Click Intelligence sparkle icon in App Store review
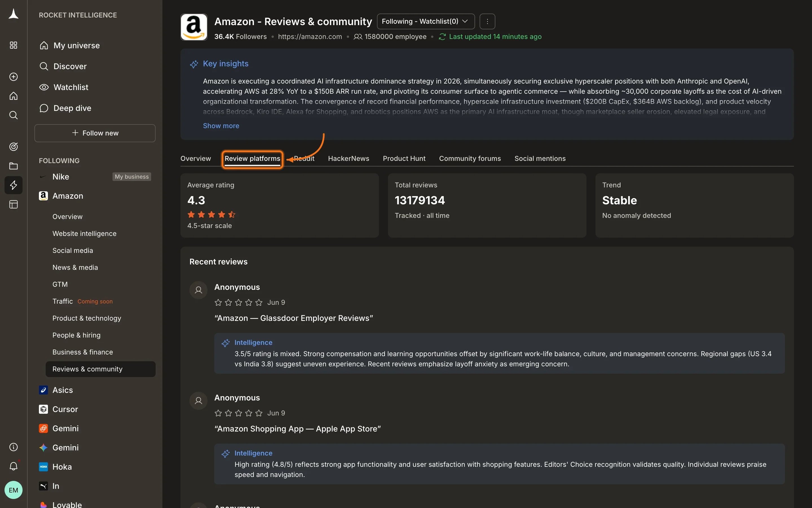 point(226,453)
